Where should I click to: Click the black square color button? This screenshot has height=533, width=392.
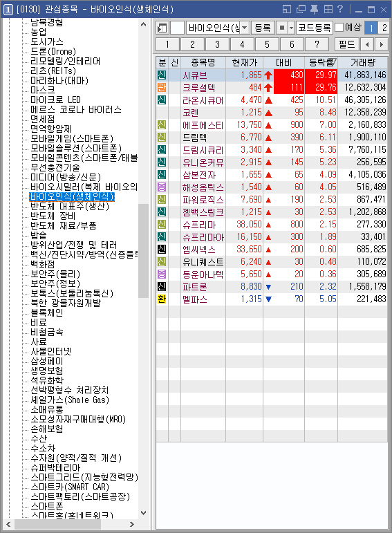coord(282,28)
